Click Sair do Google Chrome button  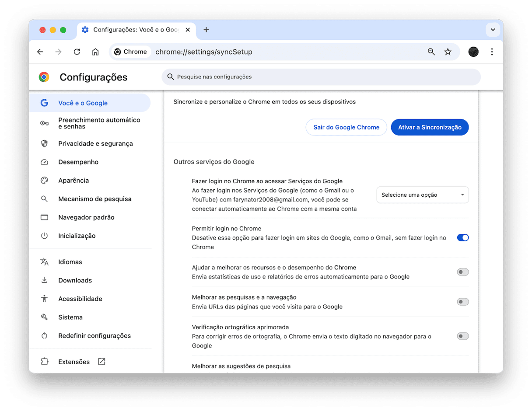tap(346, 127)
